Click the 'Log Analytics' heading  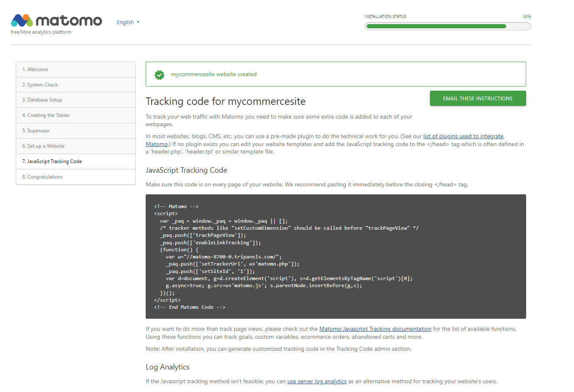(167, 367)
